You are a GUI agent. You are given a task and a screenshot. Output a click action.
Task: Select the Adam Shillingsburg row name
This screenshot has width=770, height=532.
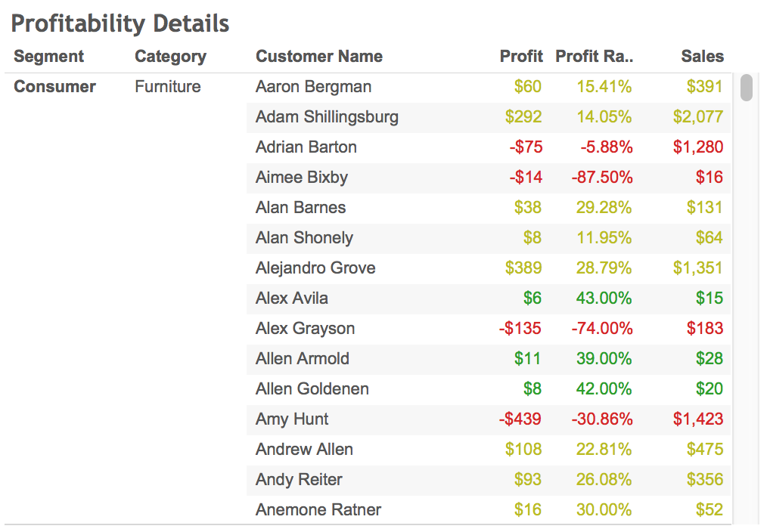pos(327,117)
